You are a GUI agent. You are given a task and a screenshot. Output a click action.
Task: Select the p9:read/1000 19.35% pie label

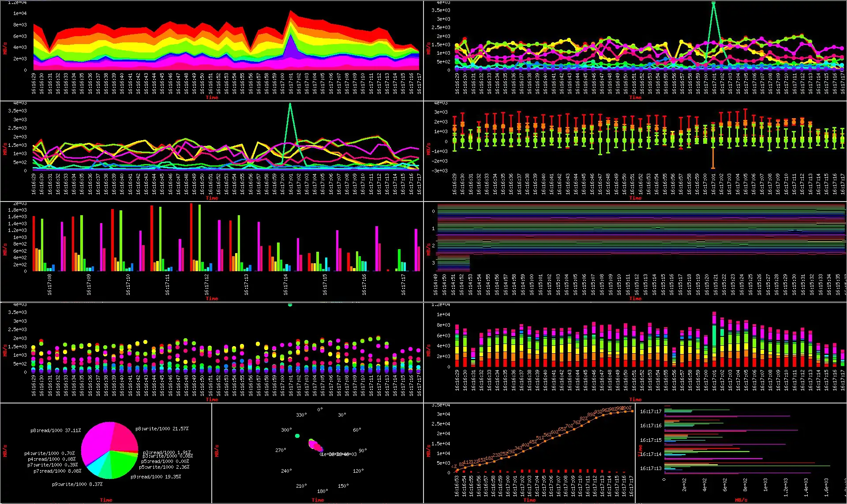tap(155, 477)
